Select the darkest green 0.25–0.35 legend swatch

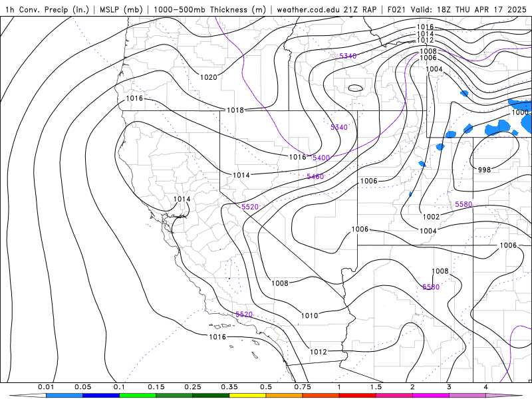211,396
